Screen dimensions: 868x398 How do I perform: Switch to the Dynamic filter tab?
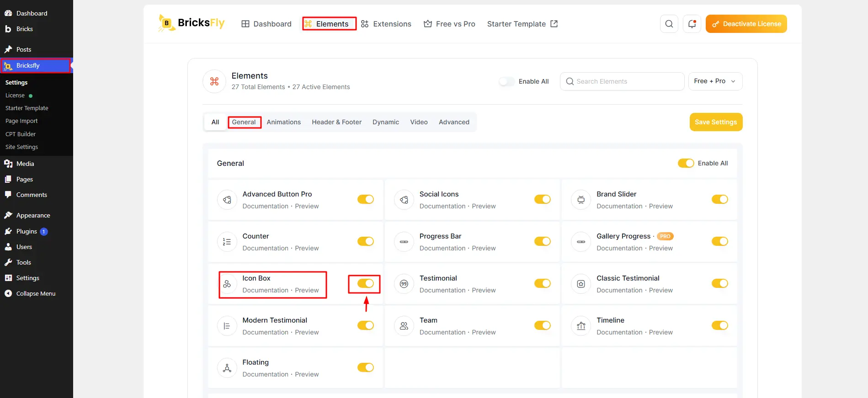coord(386,122)
